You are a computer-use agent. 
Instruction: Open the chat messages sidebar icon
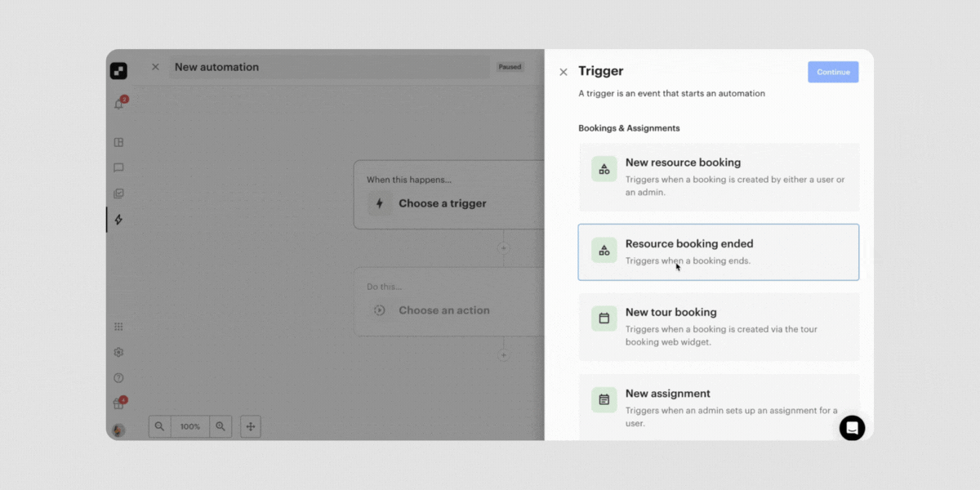coord(118,167)
